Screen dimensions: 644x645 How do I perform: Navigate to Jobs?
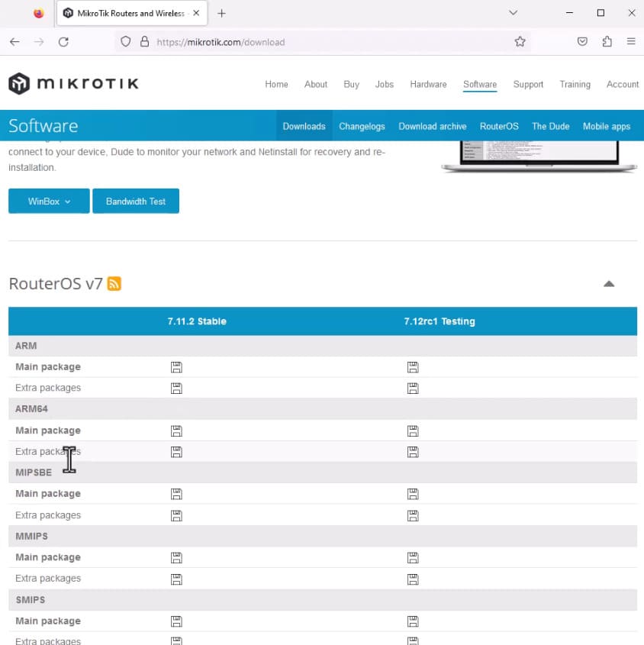click(x=384, y=84)
